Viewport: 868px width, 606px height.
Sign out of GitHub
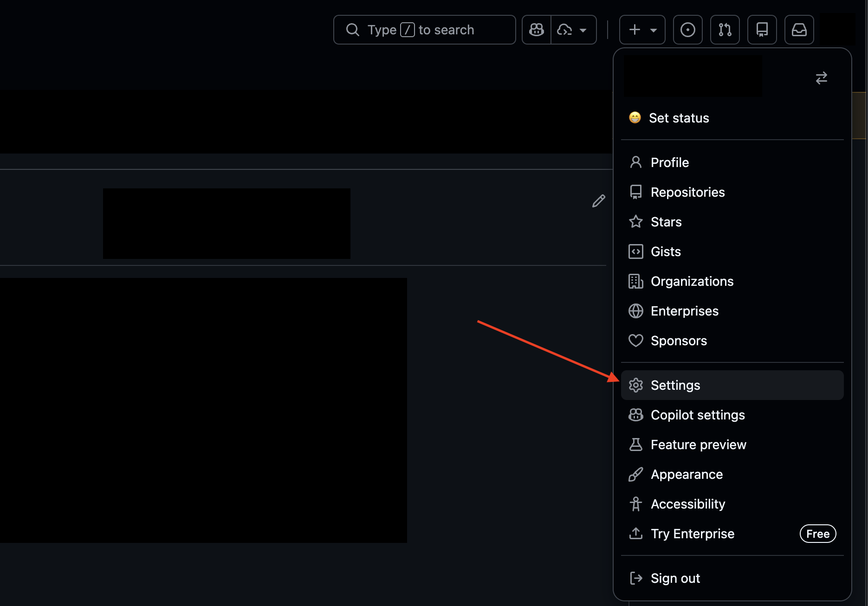pyautogui.click(x=675, y=578)
